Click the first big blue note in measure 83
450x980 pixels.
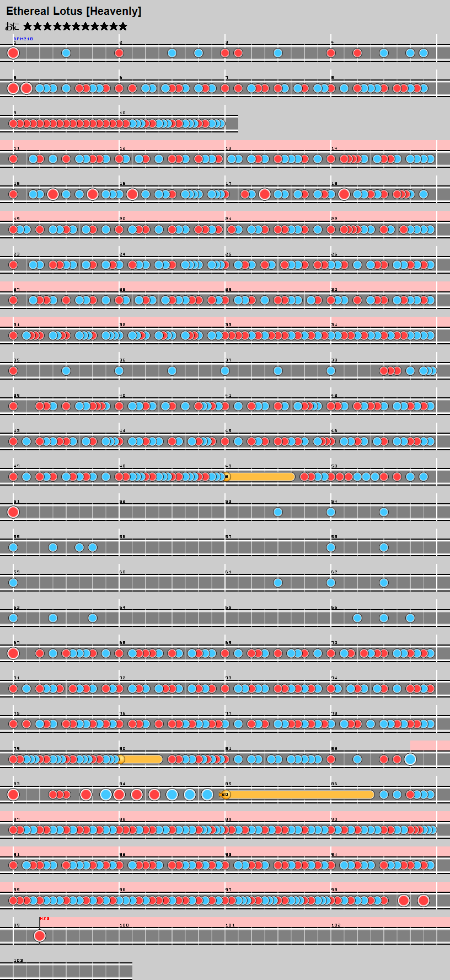pyautogui.click(x=106, y=795)
